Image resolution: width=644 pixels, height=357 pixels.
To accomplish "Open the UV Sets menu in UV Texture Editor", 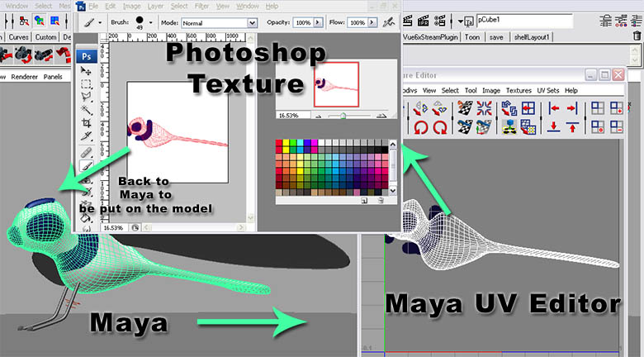I will click(548, 90).
